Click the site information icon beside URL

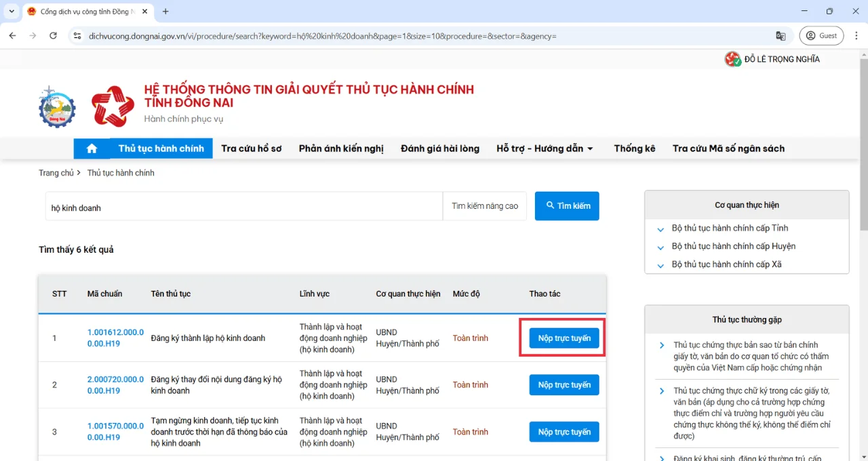click(77, 36)
